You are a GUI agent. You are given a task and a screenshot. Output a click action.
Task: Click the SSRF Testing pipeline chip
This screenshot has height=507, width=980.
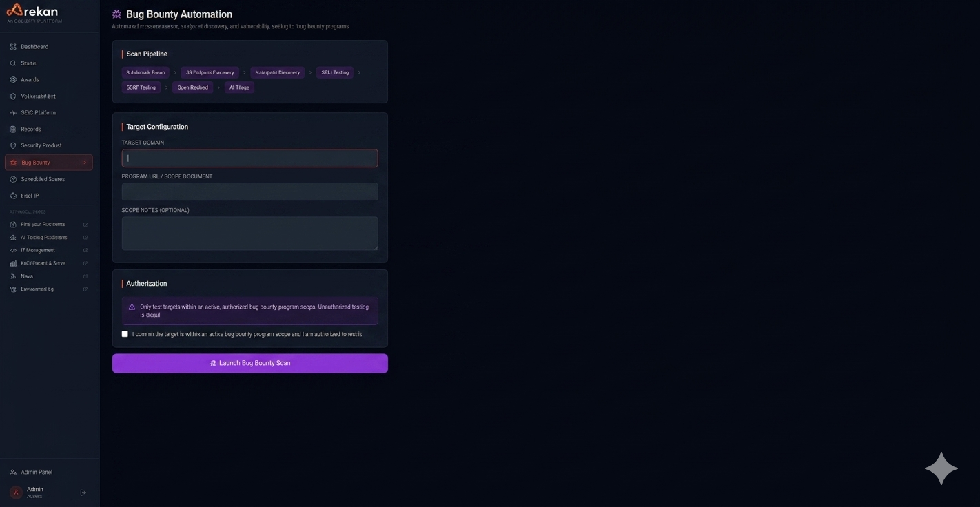pyautogui.click(x=141, y=87)
